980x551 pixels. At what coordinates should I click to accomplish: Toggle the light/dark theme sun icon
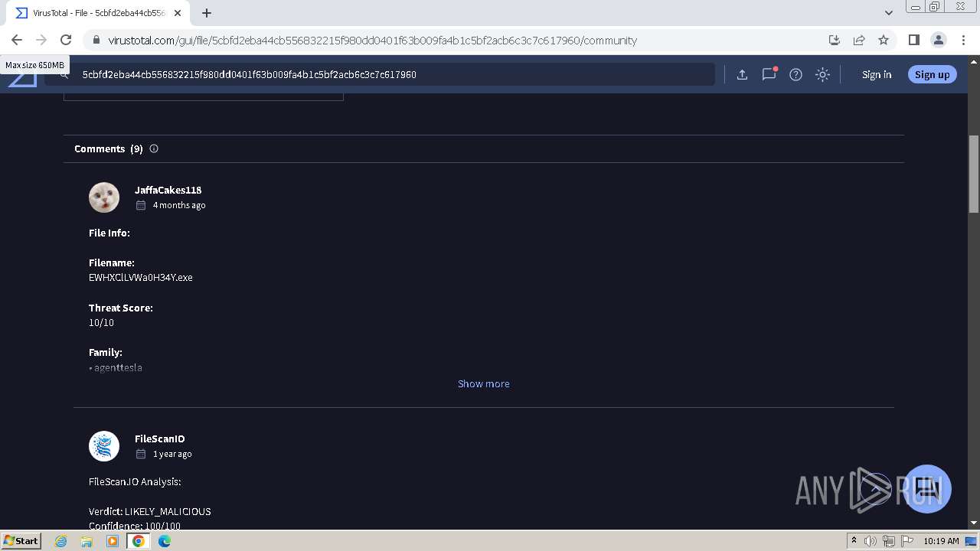click(x=822, y=74)
